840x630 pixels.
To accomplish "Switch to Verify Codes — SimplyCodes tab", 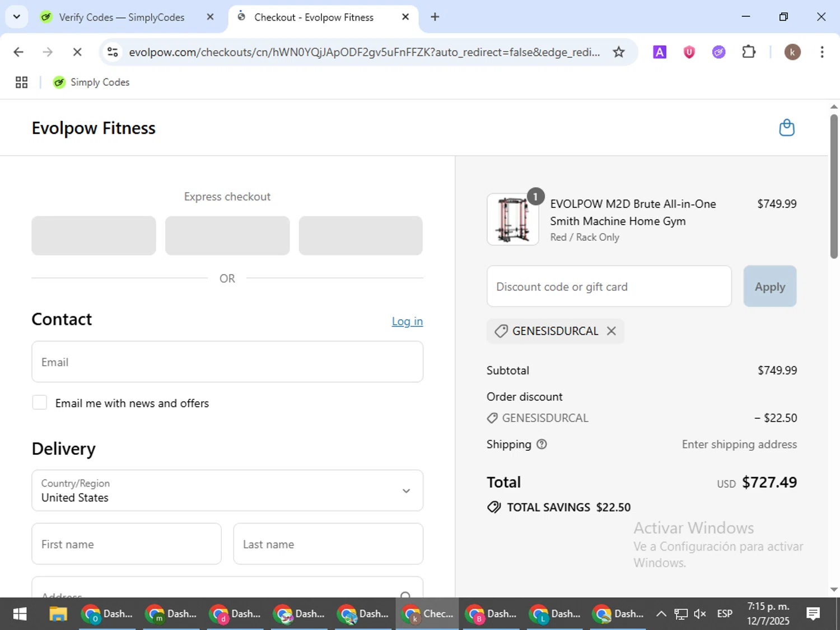I will [x=121, y=17].
